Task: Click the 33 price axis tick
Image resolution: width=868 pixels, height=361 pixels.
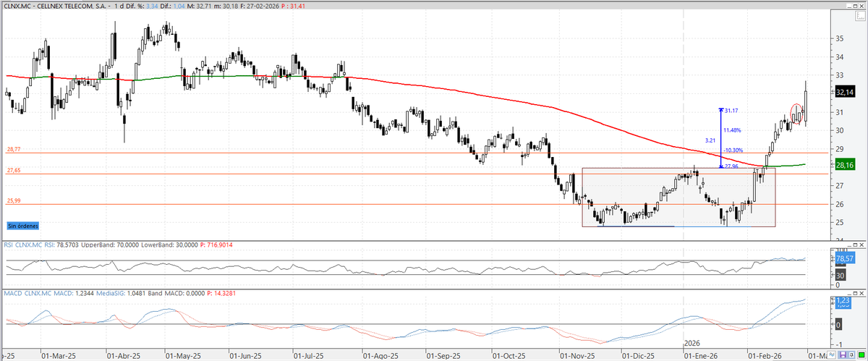Action: (839, 75)
